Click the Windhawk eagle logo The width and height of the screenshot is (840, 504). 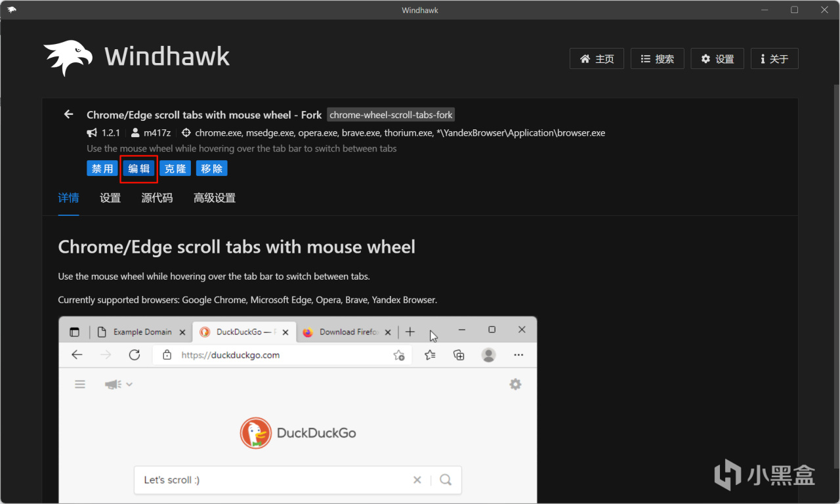(68, 58)
